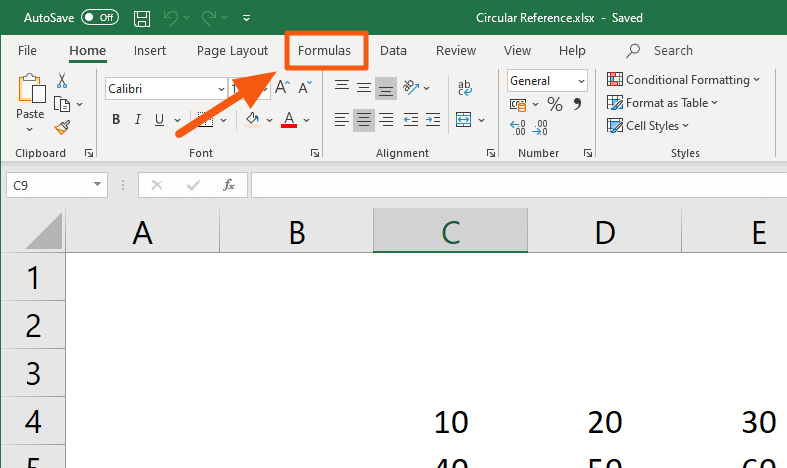Click the Percent Style icon
This screenshot has height=468, width=787.
554,104
